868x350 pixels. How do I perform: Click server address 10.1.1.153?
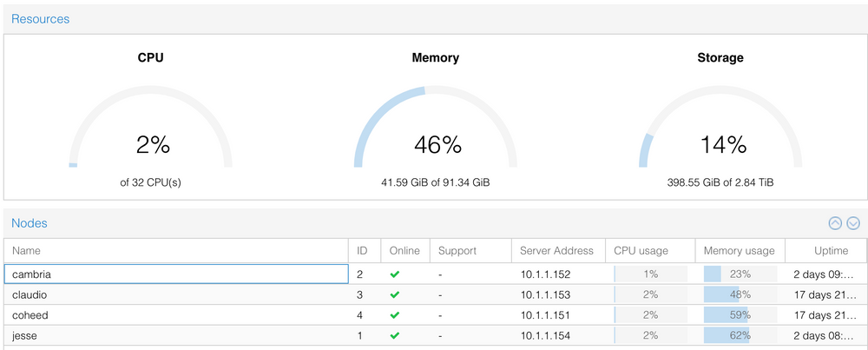[x=543, y=294]
